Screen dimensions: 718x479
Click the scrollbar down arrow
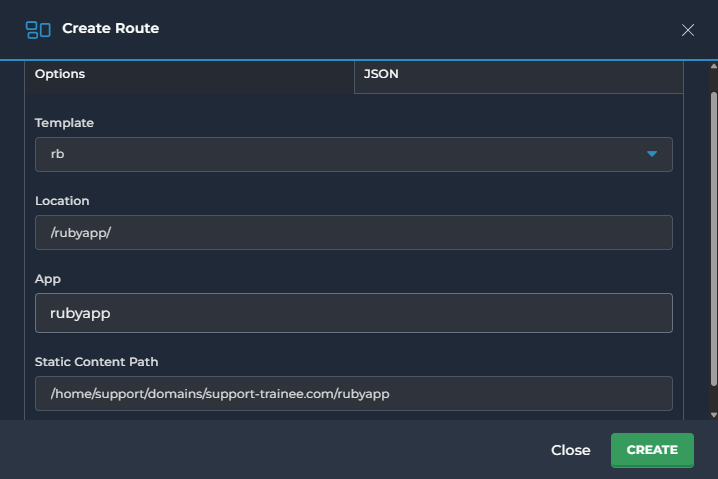coord(713,415)
